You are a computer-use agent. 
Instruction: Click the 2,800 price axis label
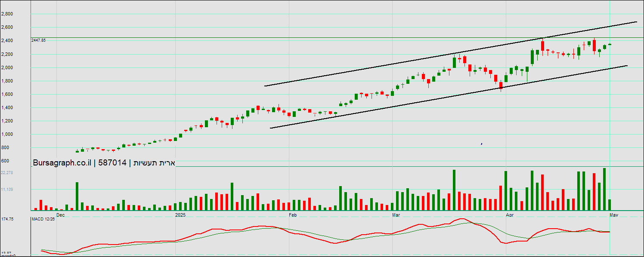(7, 14)
